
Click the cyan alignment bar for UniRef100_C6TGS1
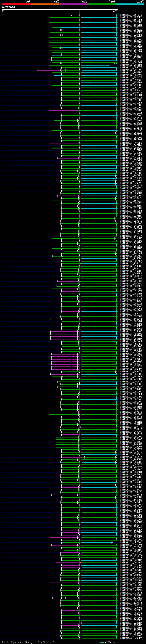pyautogui.click(x=99, y=15)
